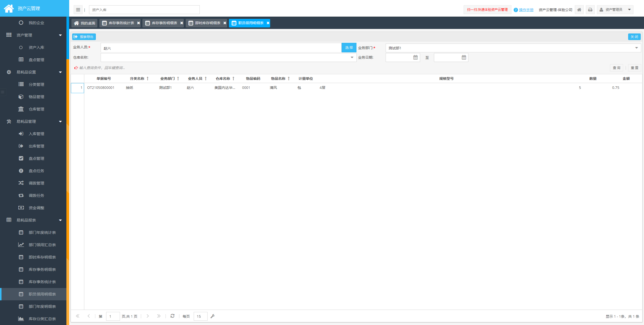The height and width of the screenshot is (325, 644).
Task: Open 出库管理 in sidebar
Action: [33, 146]
